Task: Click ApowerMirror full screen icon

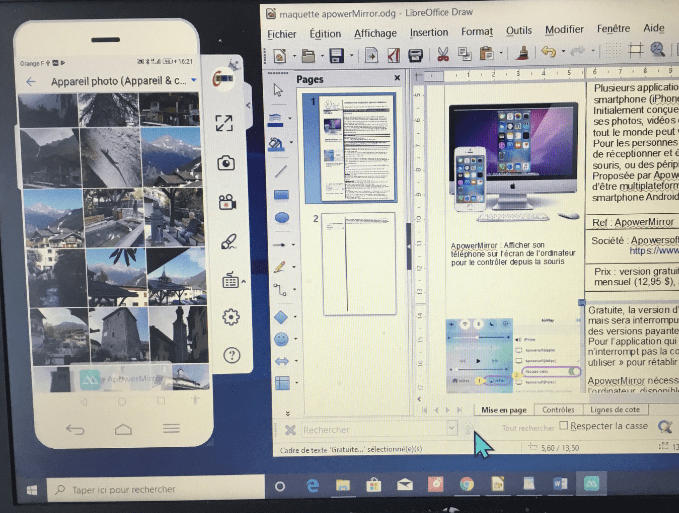Action: [x=225, y=123]
